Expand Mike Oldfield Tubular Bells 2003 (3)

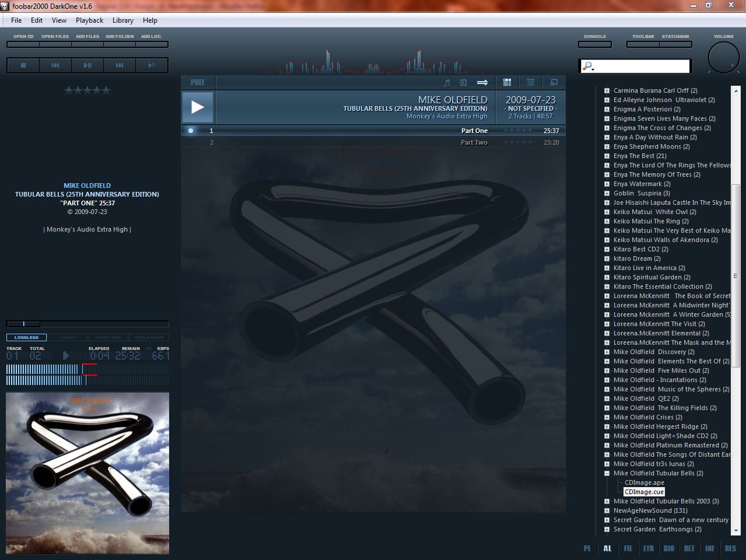point(607,501)
